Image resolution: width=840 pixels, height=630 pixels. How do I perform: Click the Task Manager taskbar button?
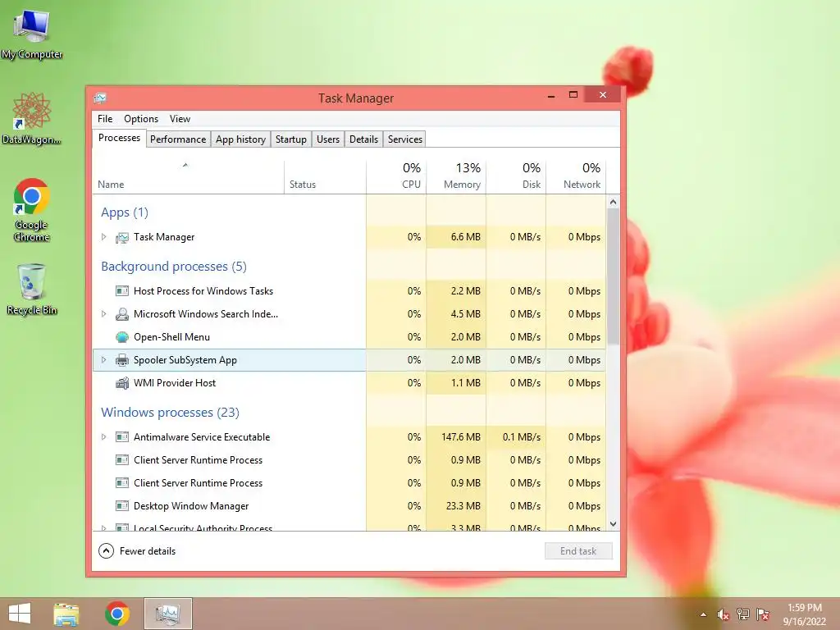click(167, 614)
